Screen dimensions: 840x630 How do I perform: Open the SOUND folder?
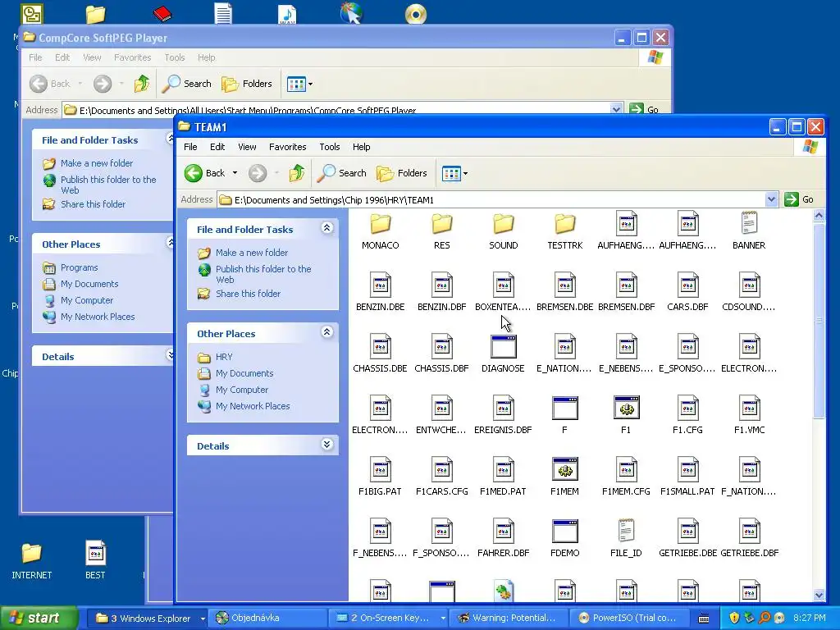coord(503,231)
